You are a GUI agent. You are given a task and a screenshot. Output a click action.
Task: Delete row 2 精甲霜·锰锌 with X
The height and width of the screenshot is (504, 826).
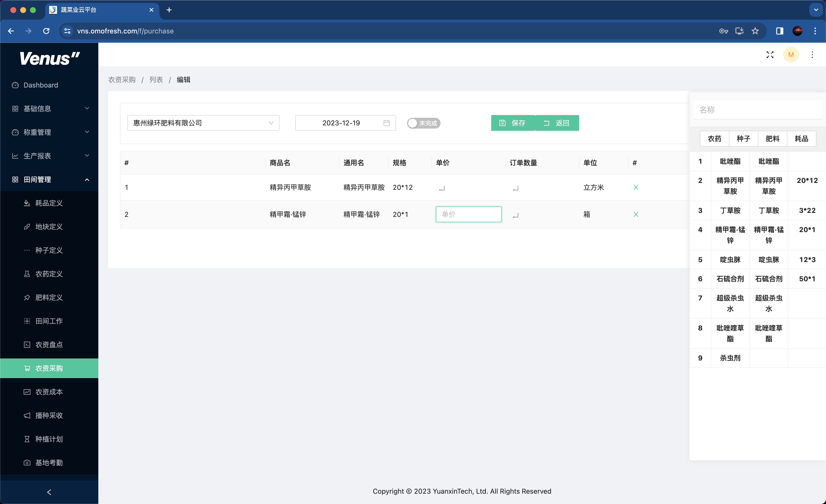pos(635,214)
